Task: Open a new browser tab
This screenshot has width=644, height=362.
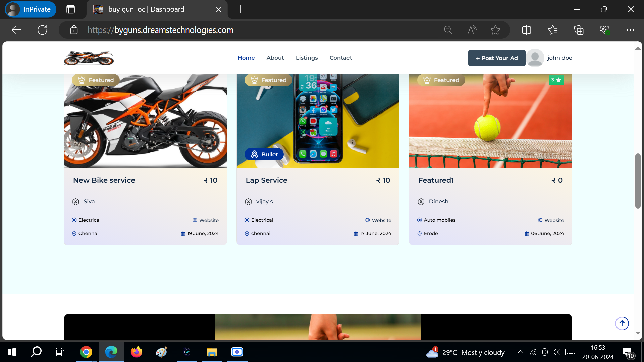Action: pos(240,9)
